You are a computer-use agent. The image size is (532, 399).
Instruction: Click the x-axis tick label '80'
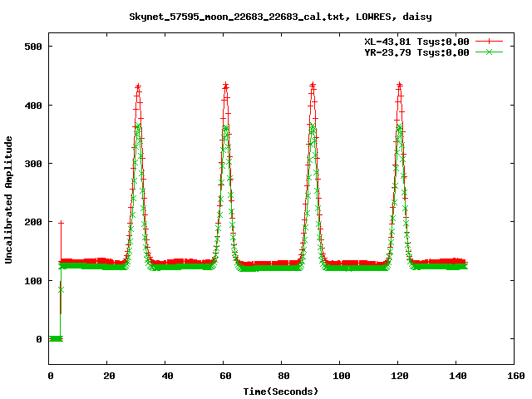[284, 376]
